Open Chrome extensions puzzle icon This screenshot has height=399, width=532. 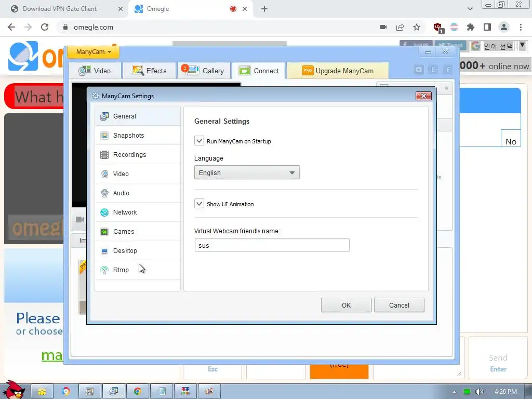(471, 27)
